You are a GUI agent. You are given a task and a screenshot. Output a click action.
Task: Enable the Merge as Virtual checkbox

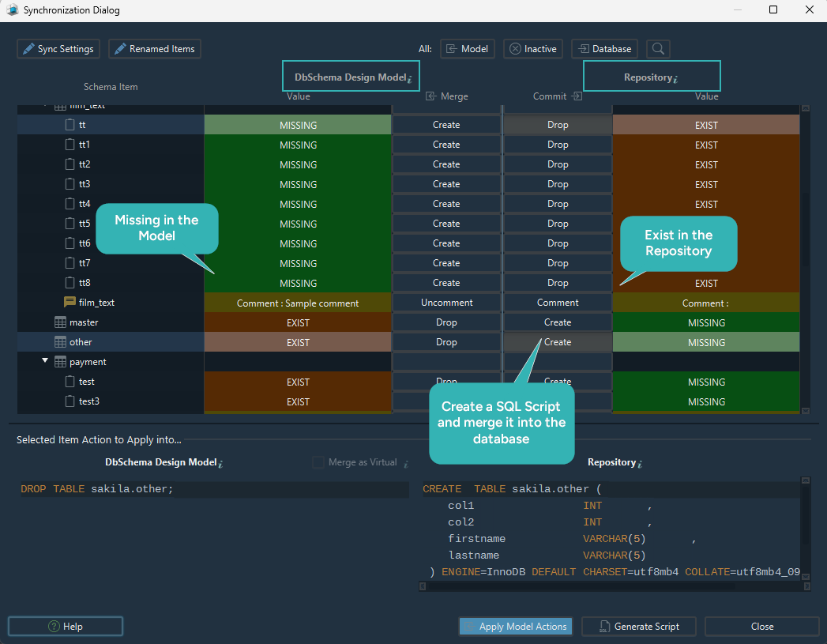coord(318,462)
